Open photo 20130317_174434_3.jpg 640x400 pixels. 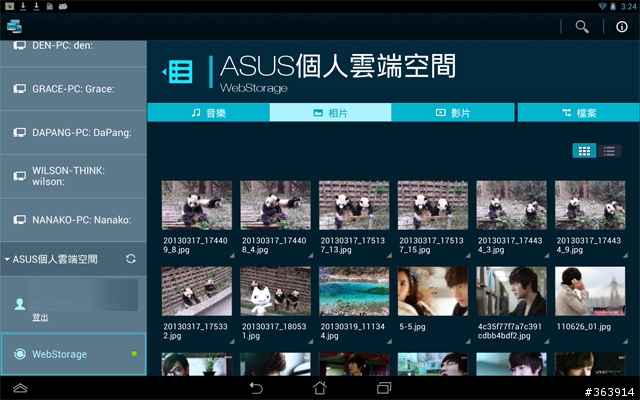coord(511,205)
